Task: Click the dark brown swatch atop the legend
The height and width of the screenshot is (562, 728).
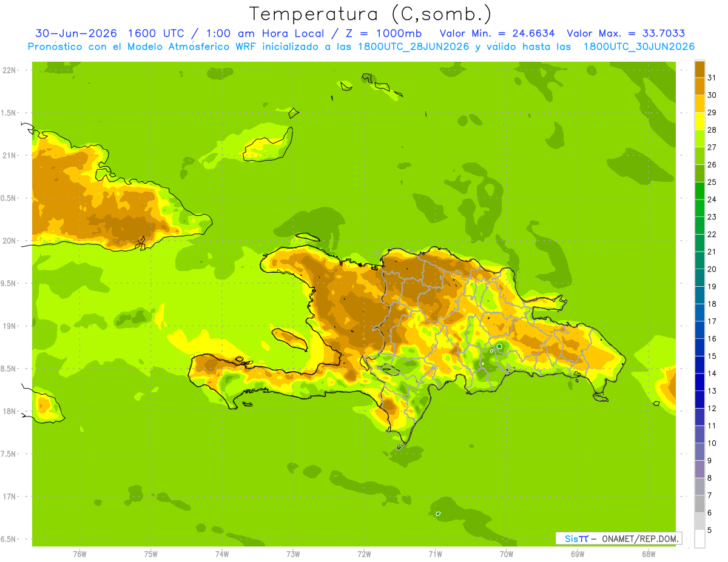Action: (x=699, y=69)
